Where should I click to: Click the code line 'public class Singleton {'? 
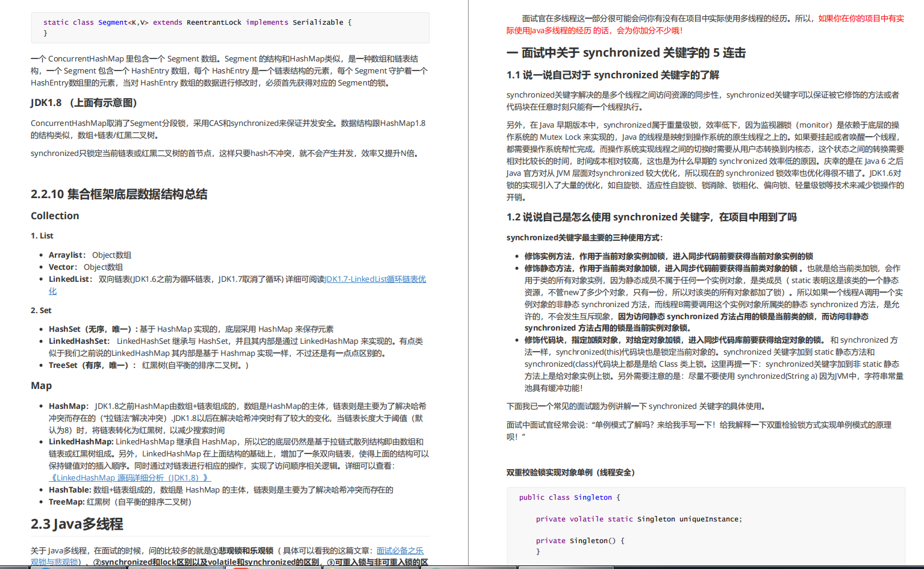(569, 497)
